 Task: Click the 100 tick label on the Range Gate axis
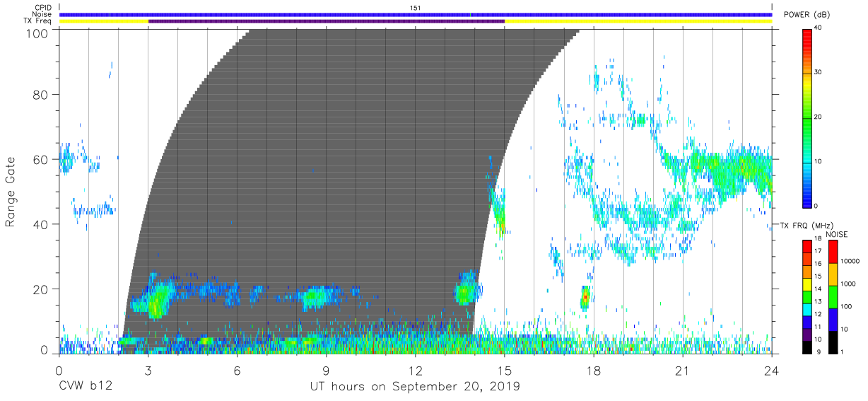(x=36, y=33)
